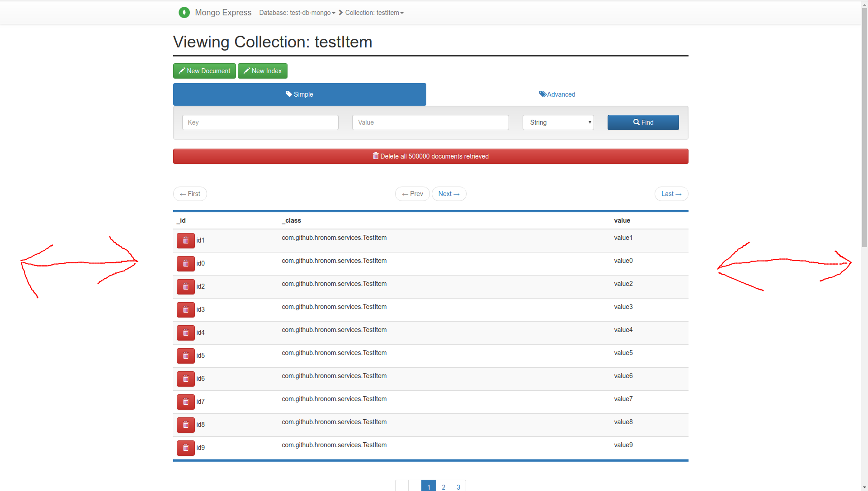Expand the Collection testItem dropdown
Viewport: 868px width, 491px height.
374,13
